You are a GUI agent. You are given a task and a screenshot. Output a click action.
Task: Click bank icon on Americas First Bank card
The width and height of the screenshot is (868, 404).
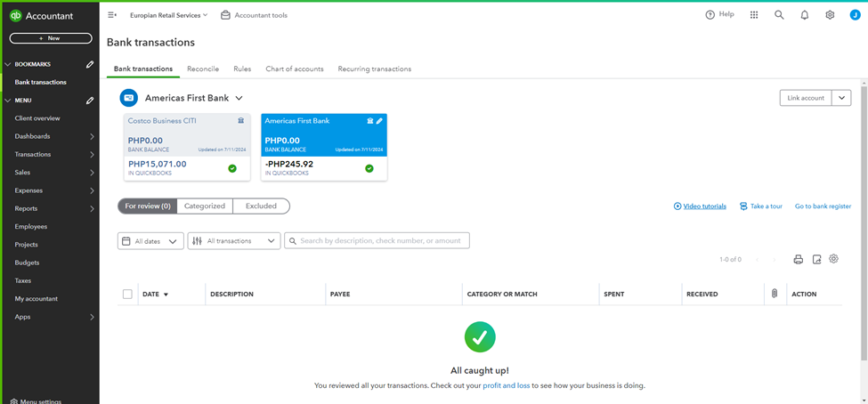coord(369,121)
